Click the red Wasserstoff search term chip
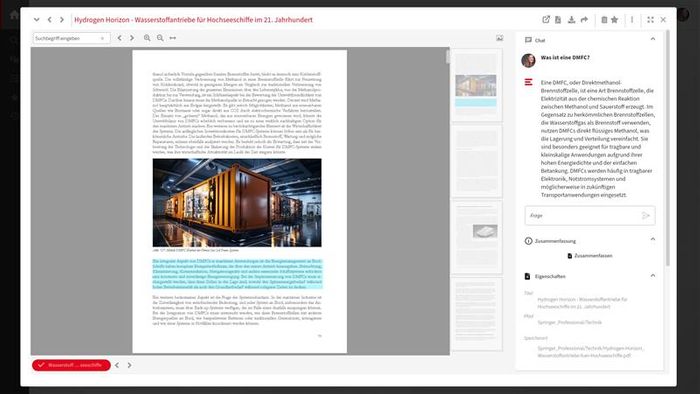This screenshot has width=700, height=394. 71,365
